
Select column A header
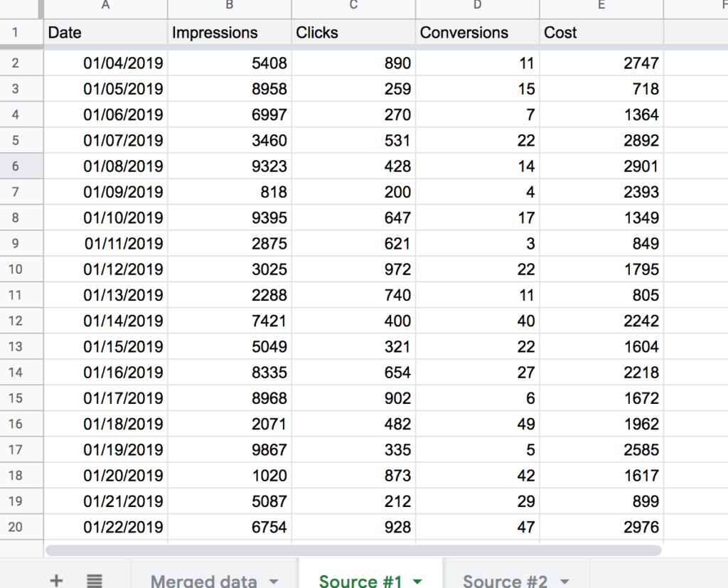(106, 6)
